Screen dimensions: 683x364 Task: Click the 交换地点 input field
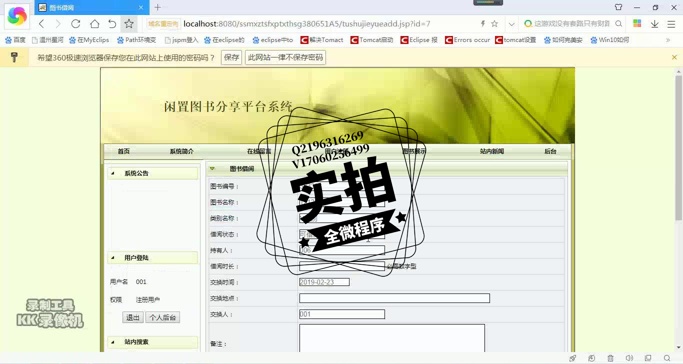394,298
